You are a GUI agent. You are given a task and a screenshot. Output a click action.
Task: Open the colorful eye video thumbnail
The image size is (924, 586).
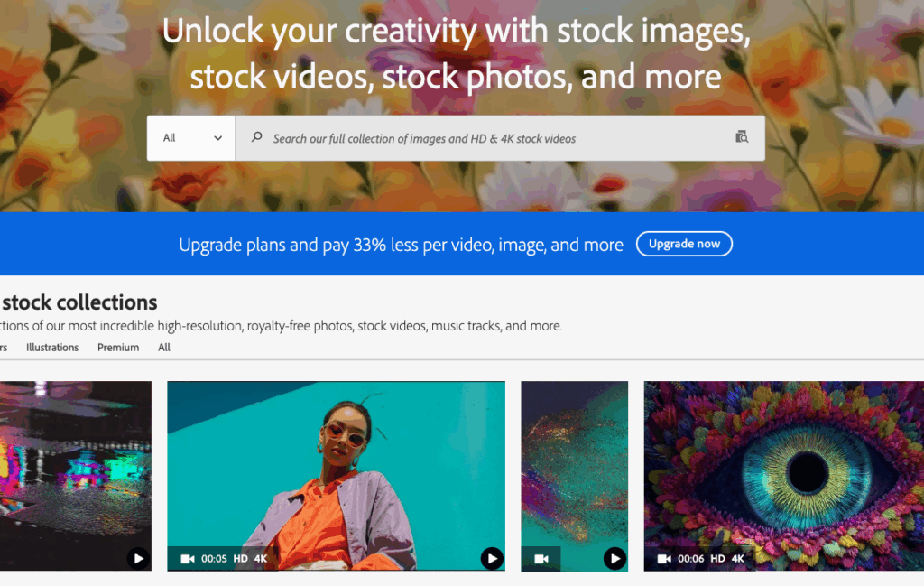pyautogui.click(x=783, y=460)
